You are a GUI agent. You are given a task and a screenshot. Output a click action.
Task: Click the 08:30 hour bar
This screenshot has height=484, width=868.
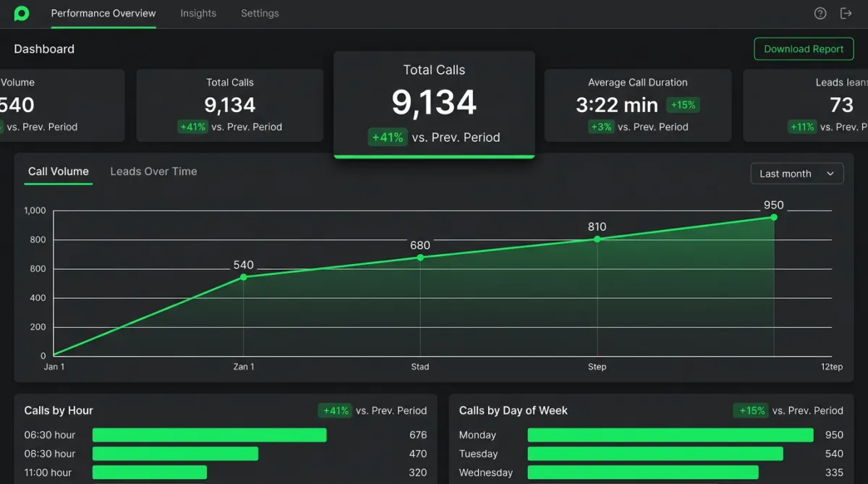[175, 454]
